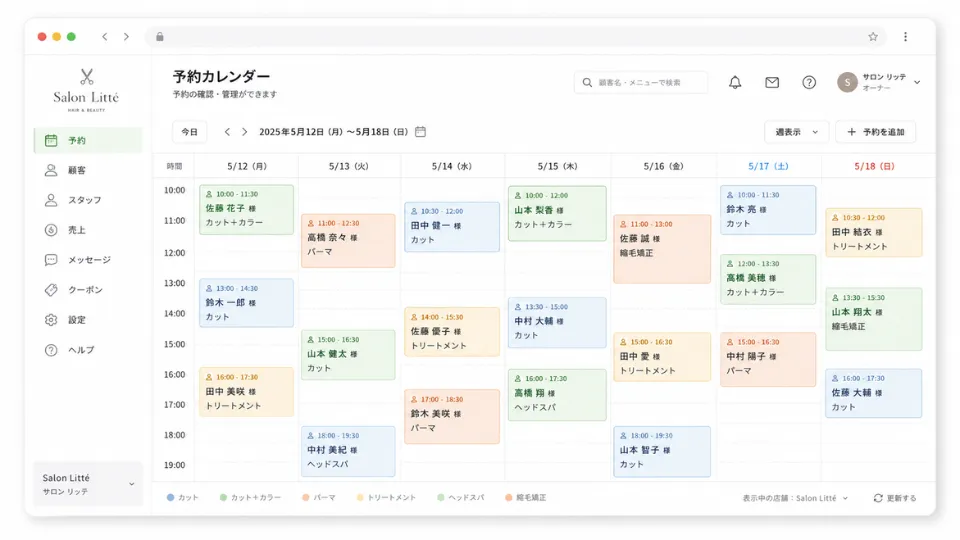Open 山本 健太 カット appointment
The image size is (960, 540).
coord(348,354)
